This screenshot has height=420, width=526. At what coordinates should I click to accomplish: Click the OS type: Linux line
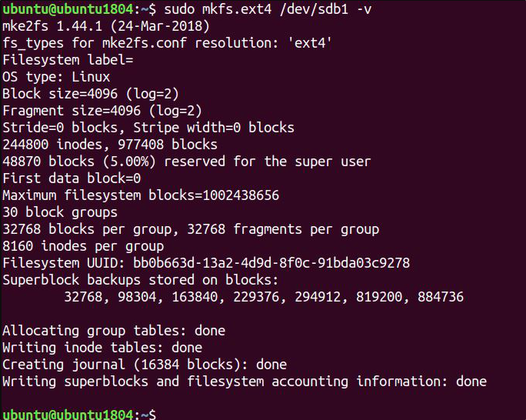(x=56, y=77)
